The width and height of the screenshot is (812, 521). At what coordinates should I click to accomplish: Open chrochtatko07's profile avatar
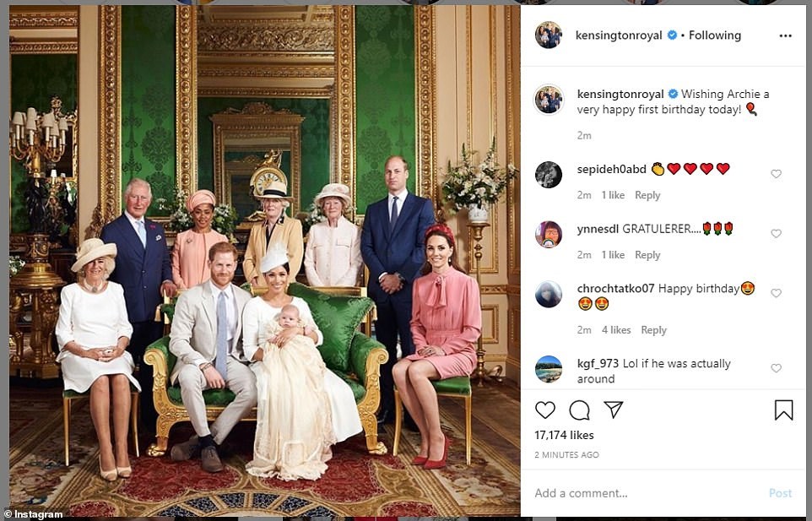pyautogui.click(x=549, y=294)
